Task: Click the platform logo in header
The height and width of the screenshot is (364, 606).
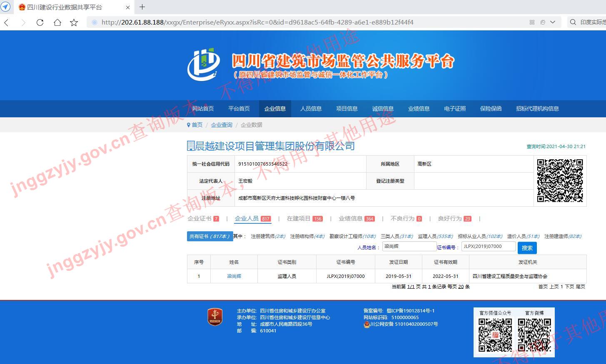Action: tap(203, 64)
